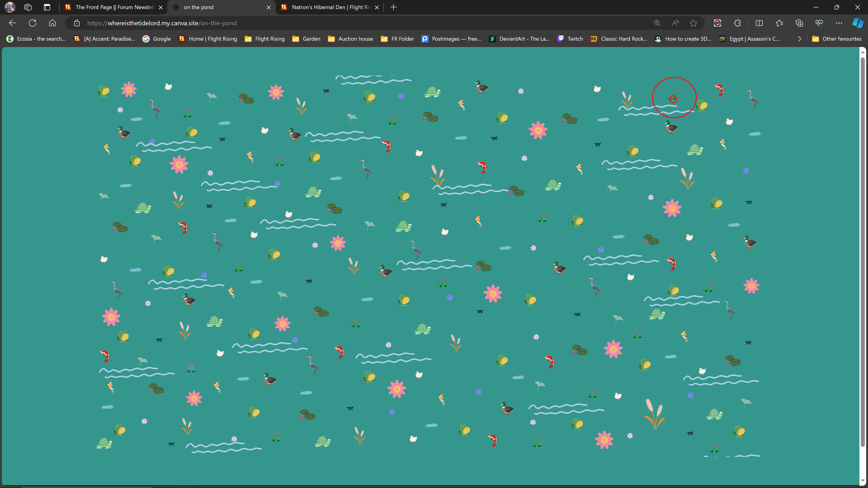Open Postimages bookmark
The width and height of the screenshot is (868, 488).
click(x=452, y=39)
